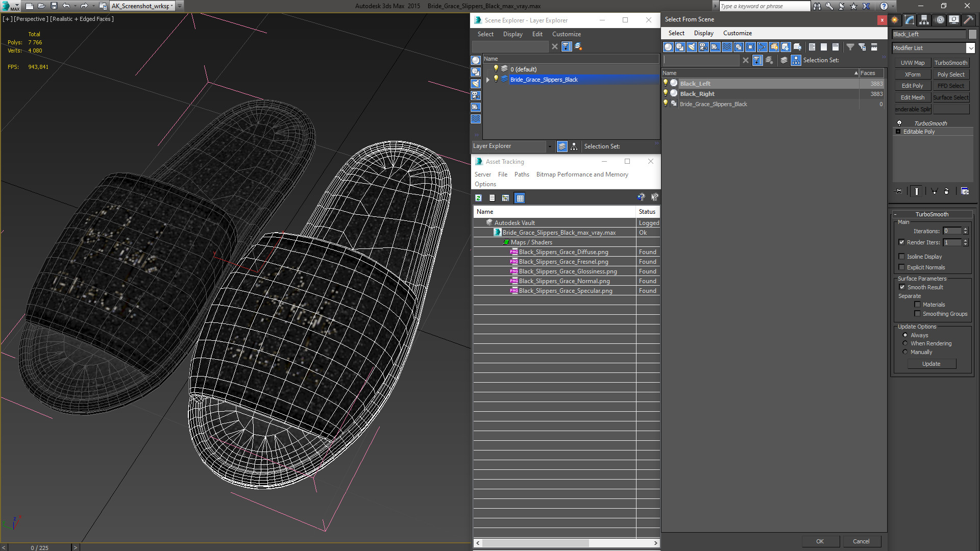
Task: Click Sort by Layer icon in Layer Explorer bottom bar
Action: pyautogui.click(x=562, y=146)
